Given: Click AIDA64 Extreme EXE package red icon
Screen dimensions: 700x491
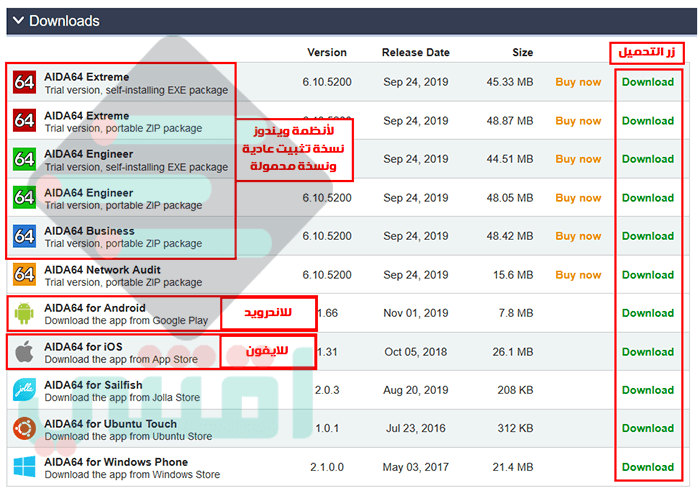Looking at the screenshot, I should click(24, 82).
